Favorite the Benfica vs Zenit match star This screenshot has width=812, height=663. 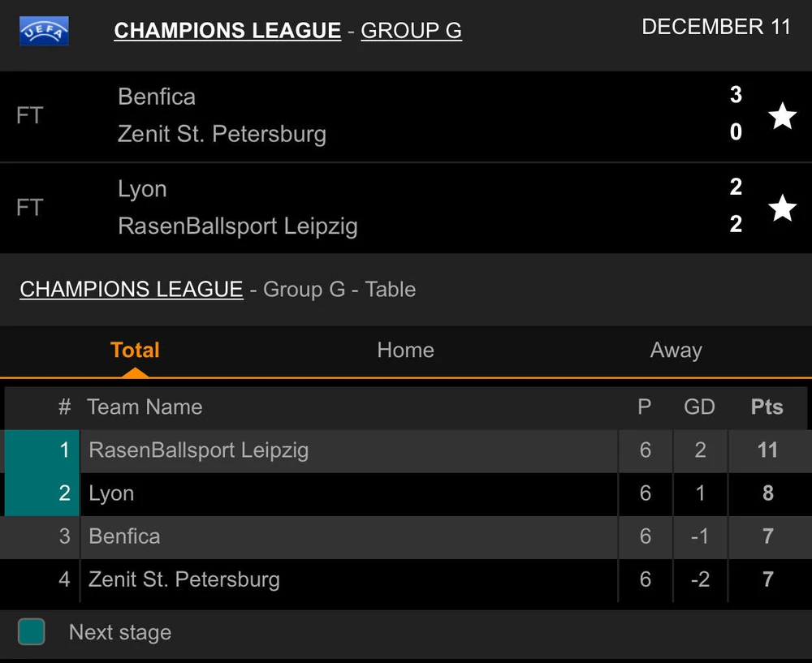[782, 116]
